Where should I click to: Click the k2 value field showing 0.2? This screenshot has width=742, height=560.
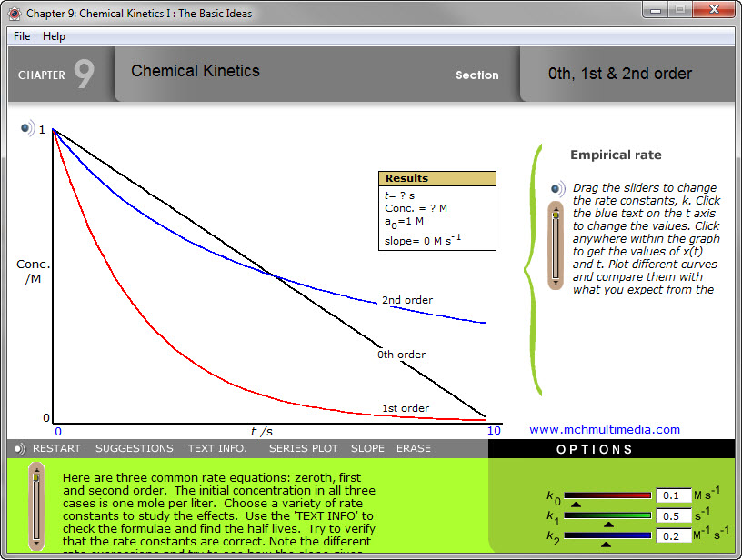(674, 535)
